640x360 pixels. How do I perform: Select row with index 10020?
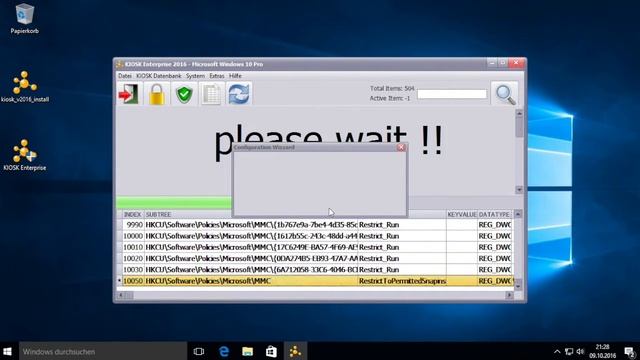[314, 258]
